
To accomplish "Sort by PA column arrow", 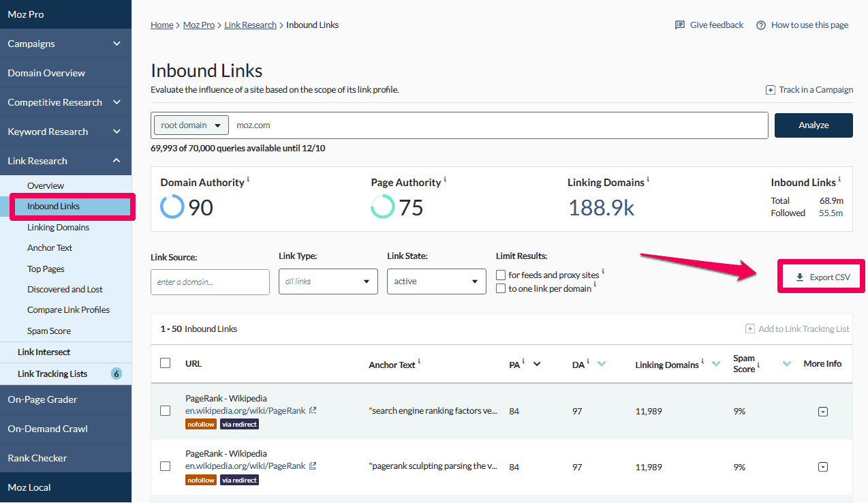I will pos(537,364).
